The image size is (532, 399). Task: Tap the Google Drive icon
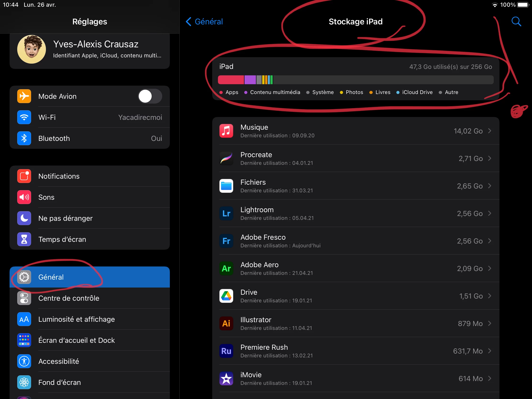(x=226, y=296)
